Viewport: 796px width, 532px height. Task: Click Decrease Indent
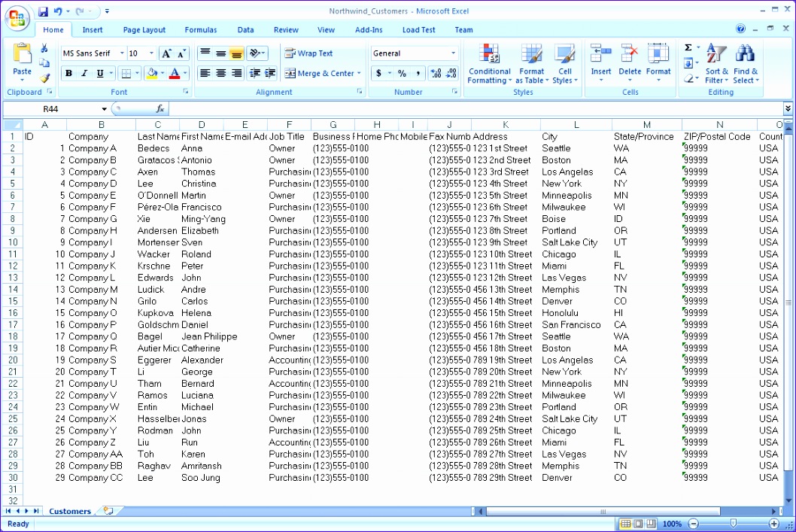255,73
